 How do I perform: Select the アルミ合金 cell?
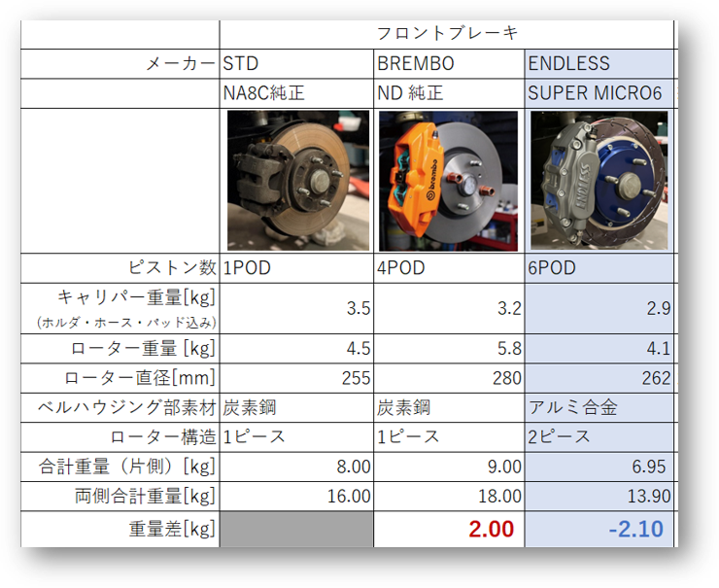(x=599, y=408)
